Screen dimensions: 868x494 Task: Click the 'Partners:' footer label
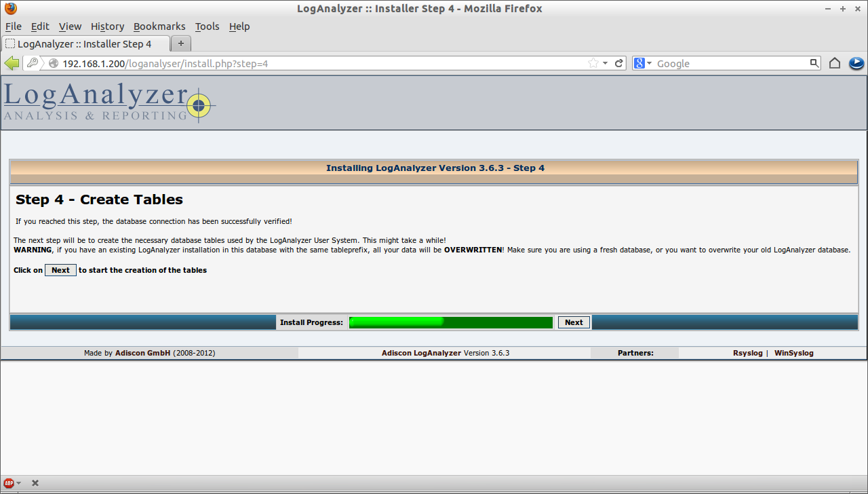635,353
